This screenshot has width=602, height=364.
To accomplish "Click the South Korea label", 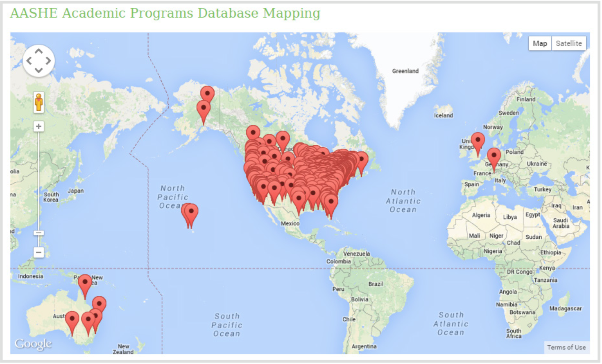I will [x=51, y=197].
